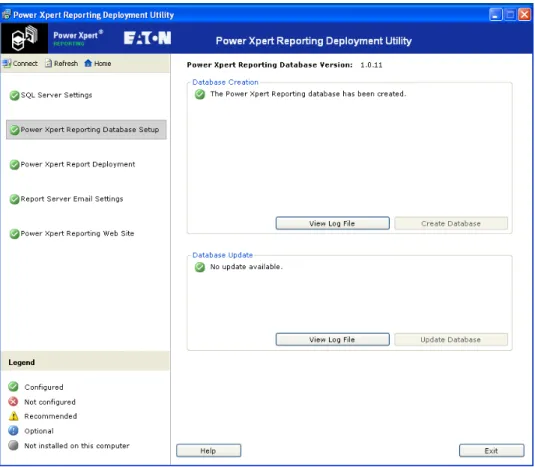535x467 pixels.
Task: Click the Connect label in toolbar
Action: [x=25, y=63]
